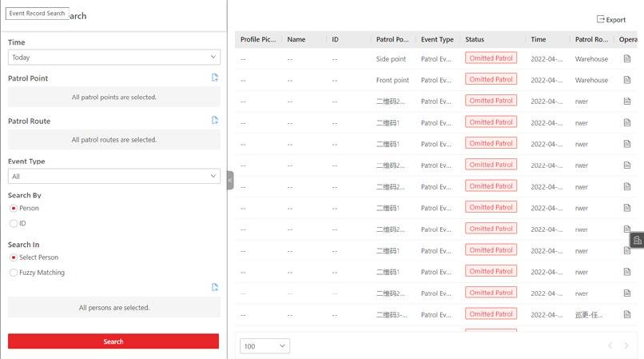Image resolution: width=644 pixels, height=359 pixels.
Task: Click the Patrol Ev... cell in Side point row
Action: pyautogui.click(x=435, y=59)
